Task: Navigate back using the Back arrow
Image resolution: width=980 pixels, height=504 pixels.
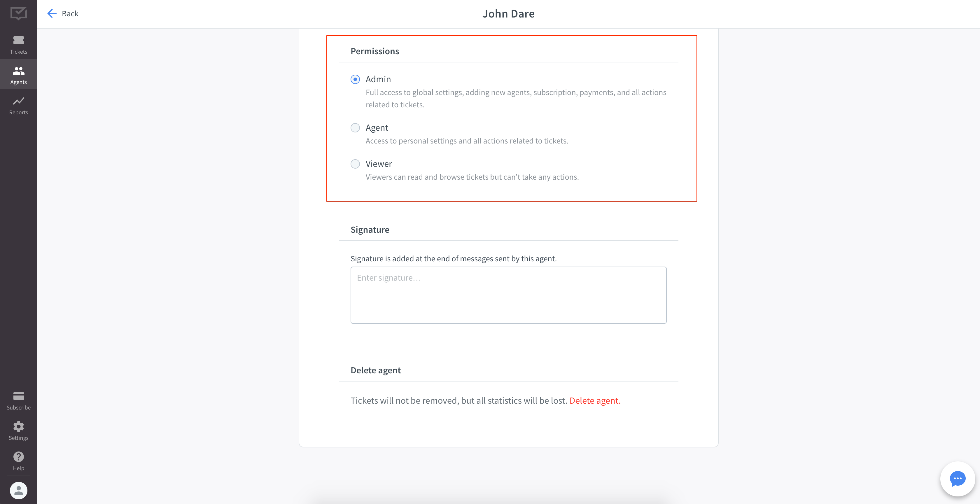Action: point(52,13)
